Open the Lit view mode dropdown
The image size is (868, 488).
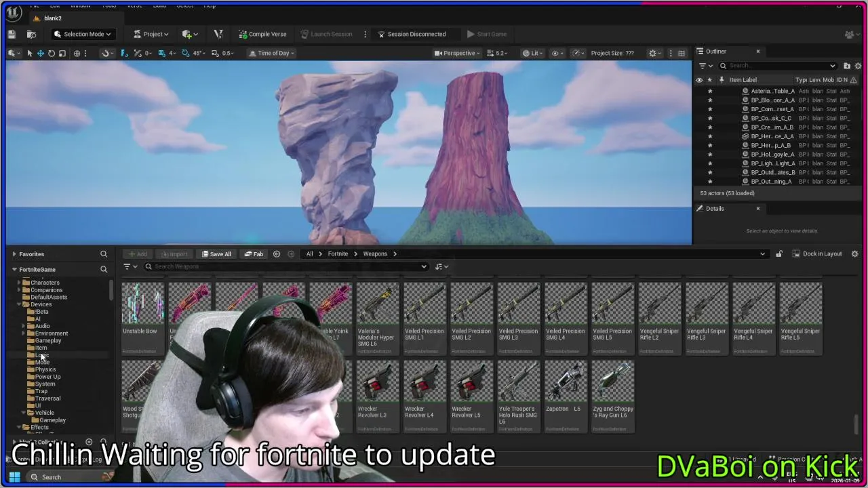[x=533, y=53]
